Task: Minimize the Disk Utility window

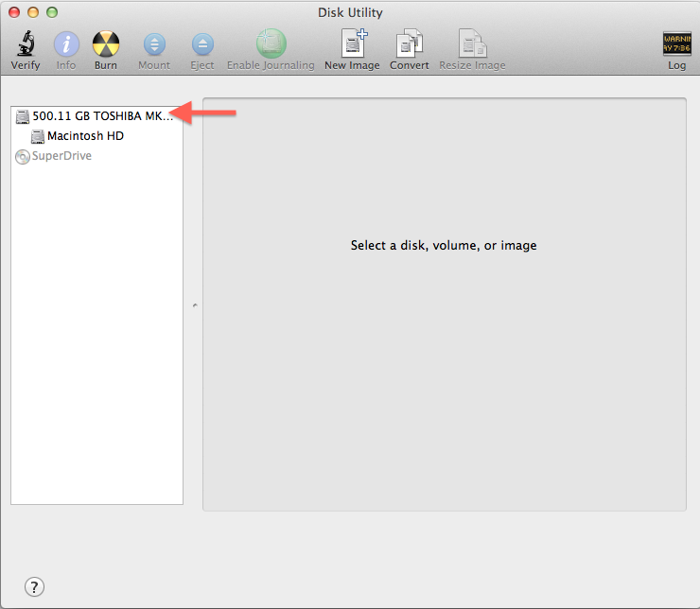Action: [x=33, y=11]
